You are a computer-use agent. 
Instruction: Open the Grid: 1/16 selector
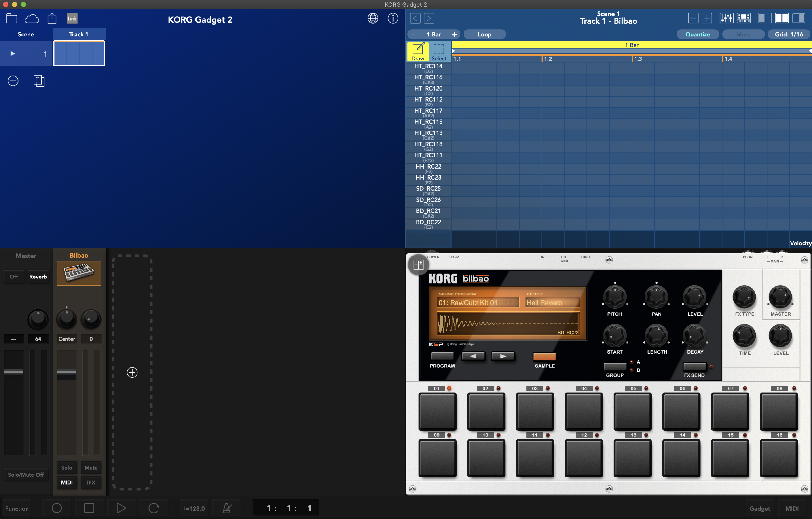tap(789, 34)
